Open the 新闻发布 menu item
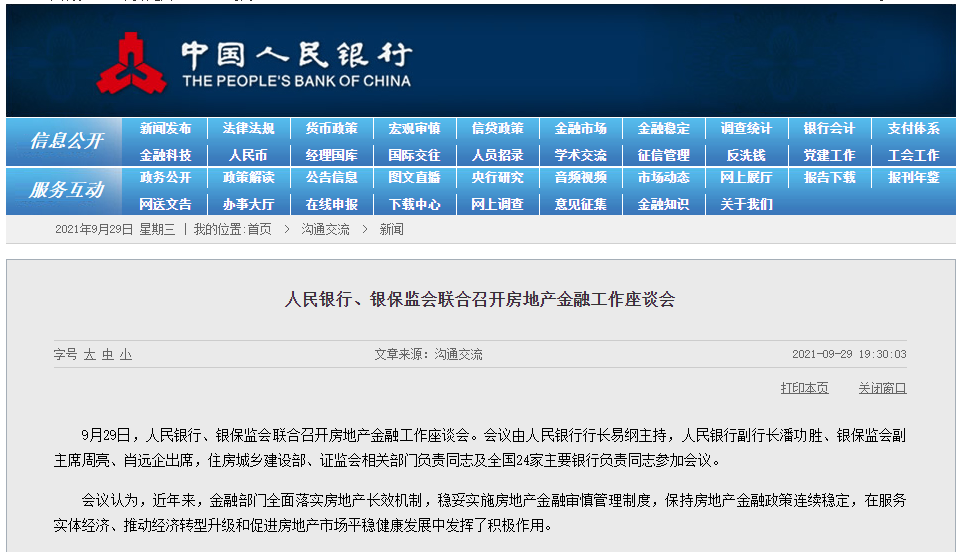 pos(165,129)
